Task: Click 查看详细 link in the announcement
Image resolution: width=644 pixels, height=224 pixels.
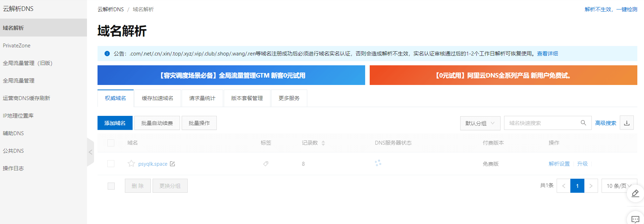Action: pyautogui.click(x=548, y=53)
